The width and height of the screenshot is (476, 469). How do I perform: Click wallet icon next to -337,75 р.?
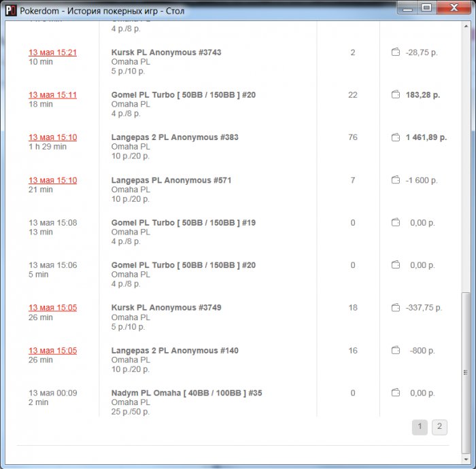[x=396, y=308]
